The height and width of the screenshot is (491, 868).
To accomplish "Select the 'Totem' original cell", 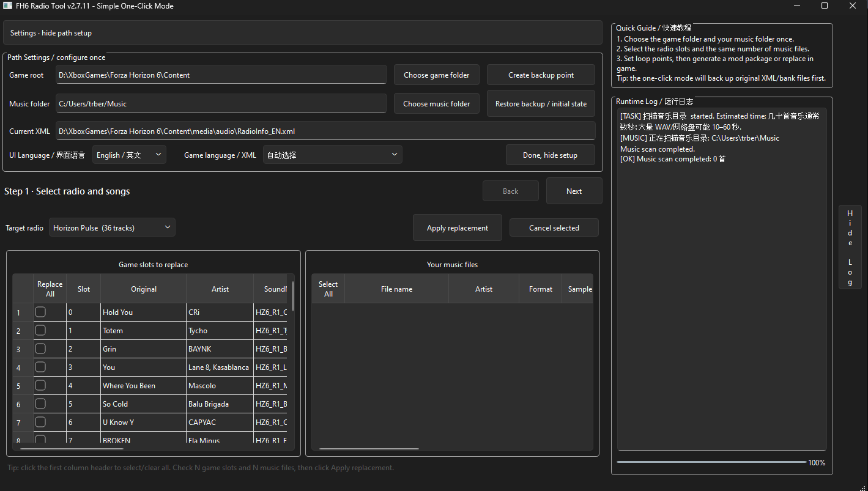I will 144,330.
